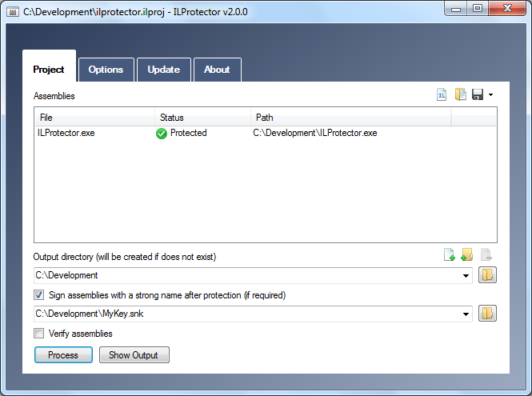532x396 pixels.
Task: Click the C:\Development output directory field
Action: click(x=253, y=275)
